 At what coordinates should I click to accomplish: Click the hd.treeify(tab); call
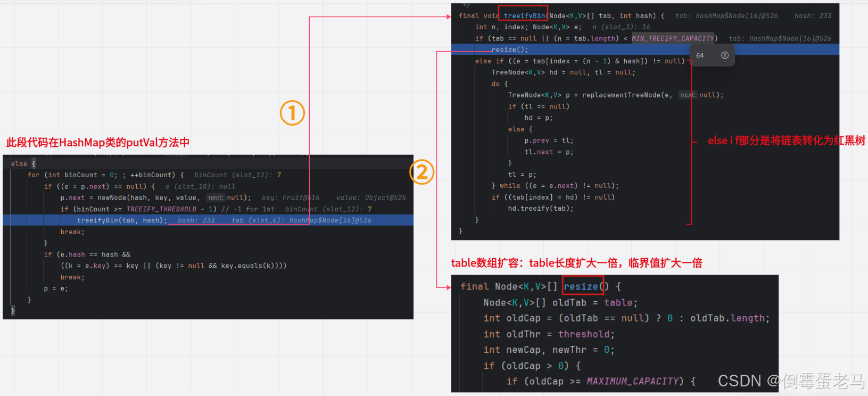(x=541, y=209)
